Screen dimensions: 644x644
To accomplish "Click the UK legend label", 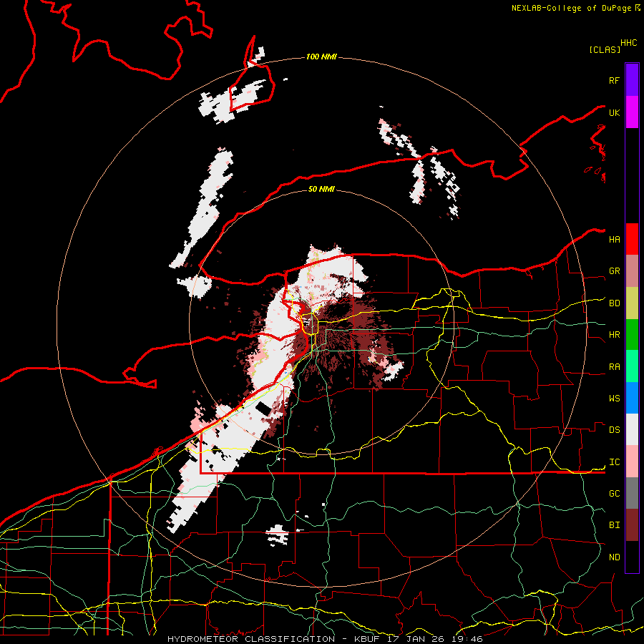I will [614, 112].
